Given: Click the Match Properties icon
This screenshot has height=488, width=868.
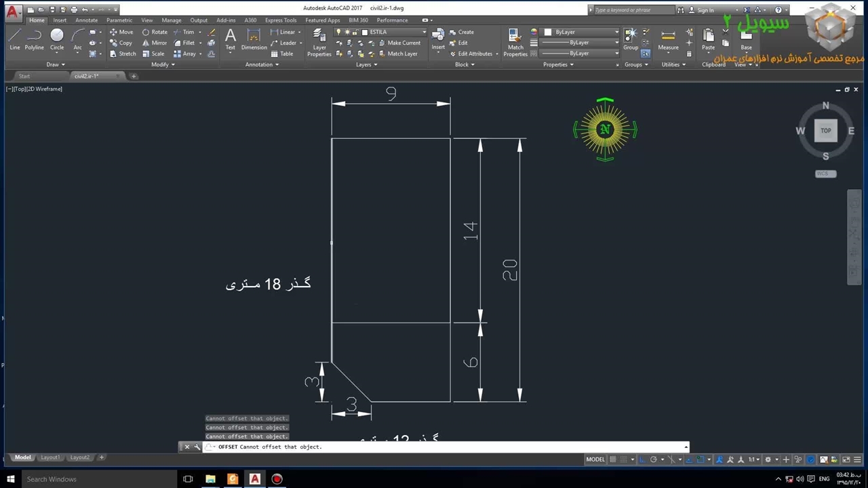Looking at the screenshot, I should (x=515, y=41).
